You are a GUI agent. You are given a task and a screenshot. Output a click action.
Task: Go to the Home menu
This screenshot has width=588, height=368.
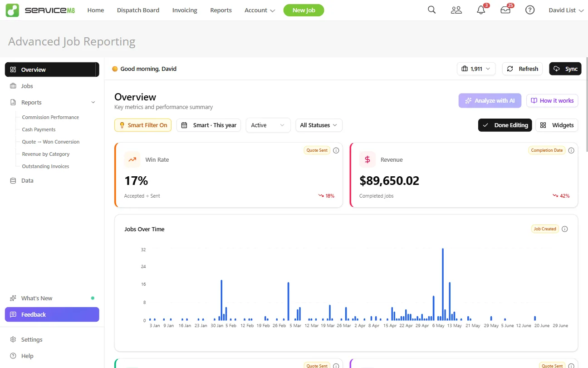tap(96, 10)
